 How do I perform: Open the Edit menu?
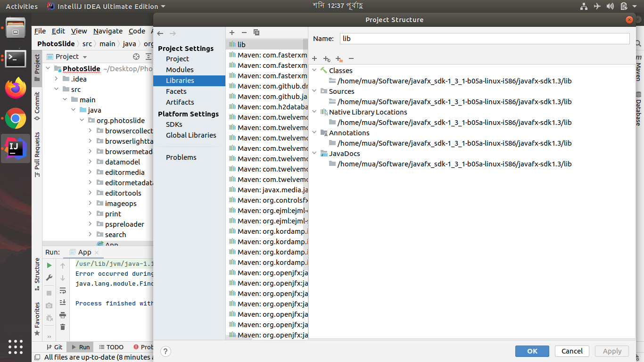(58, 31)
